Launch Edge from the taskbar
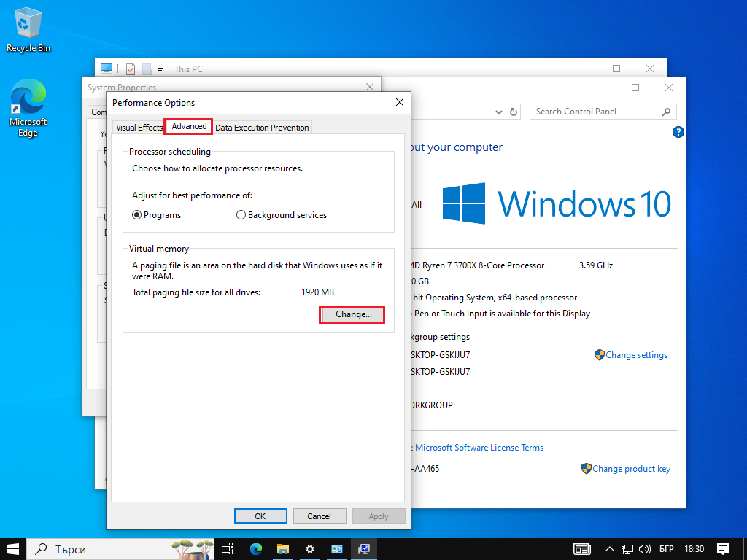 [x=256, y=549]
